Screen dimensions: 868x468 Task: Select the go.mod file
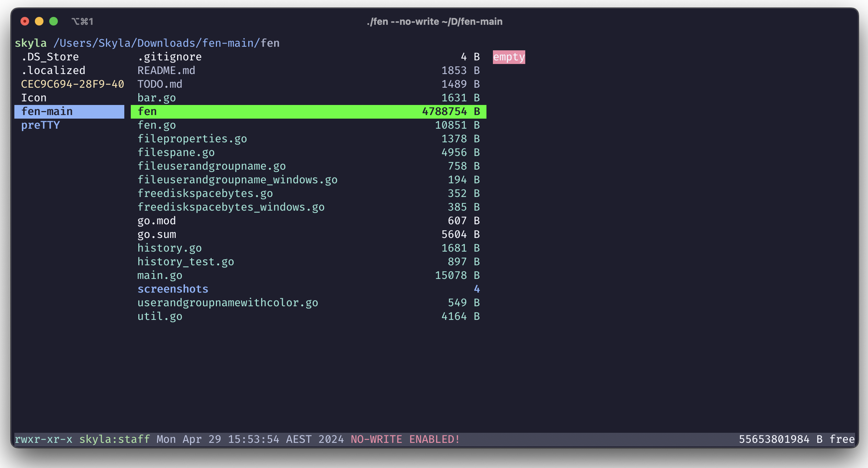[309, 221]
